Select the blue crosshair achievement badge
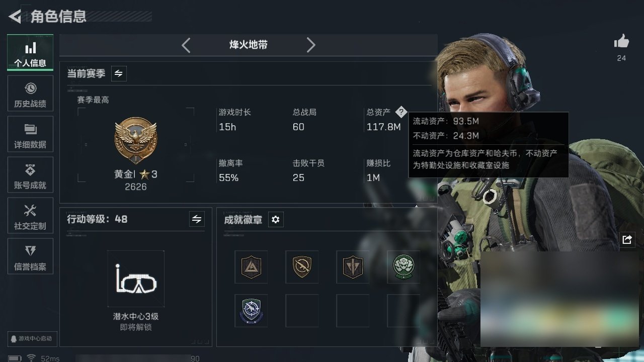Screen dimensions: 644x362 (251, 311)
